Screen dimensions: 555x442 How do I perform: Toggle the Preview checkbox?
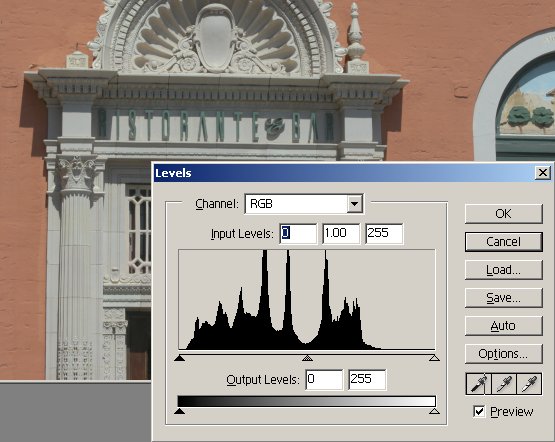(479, 412)
